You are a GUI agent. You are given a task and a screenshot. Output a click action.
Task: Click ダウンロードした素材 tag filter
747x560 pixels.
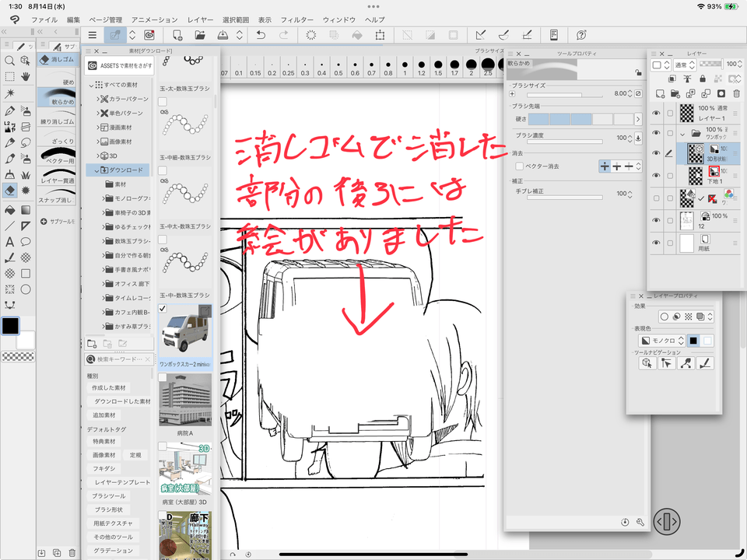point(122,401)
